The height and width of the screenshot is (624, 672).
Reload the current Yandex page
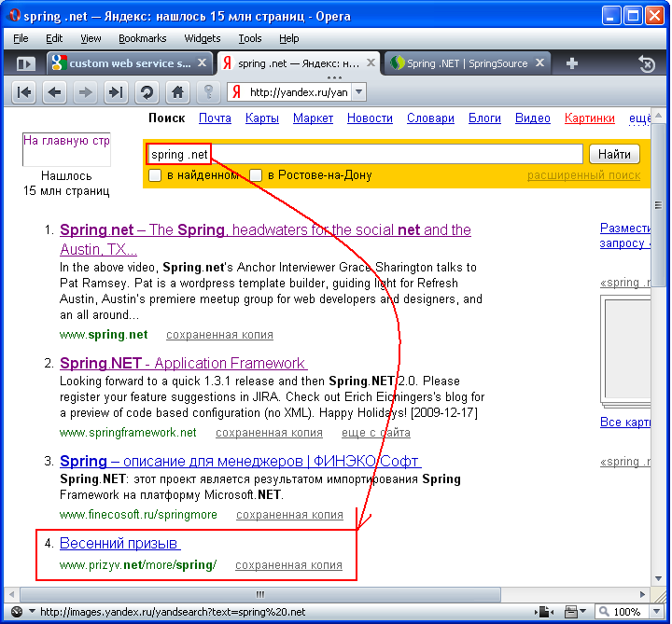click(147, 92)
